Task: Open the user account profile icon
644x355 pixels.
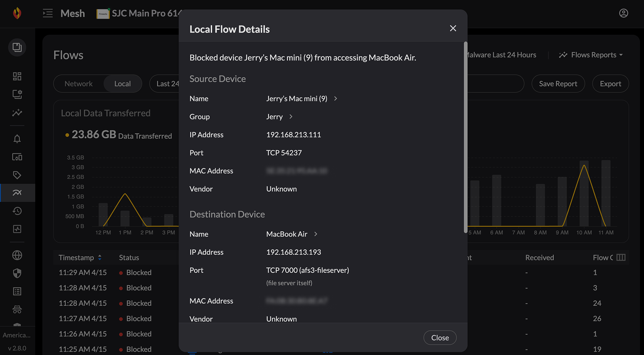Action: 624,14
